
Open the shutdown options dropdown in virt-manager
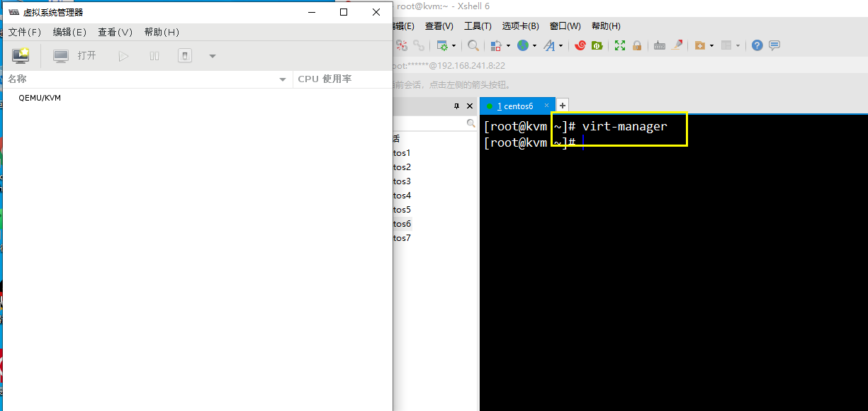211,55
